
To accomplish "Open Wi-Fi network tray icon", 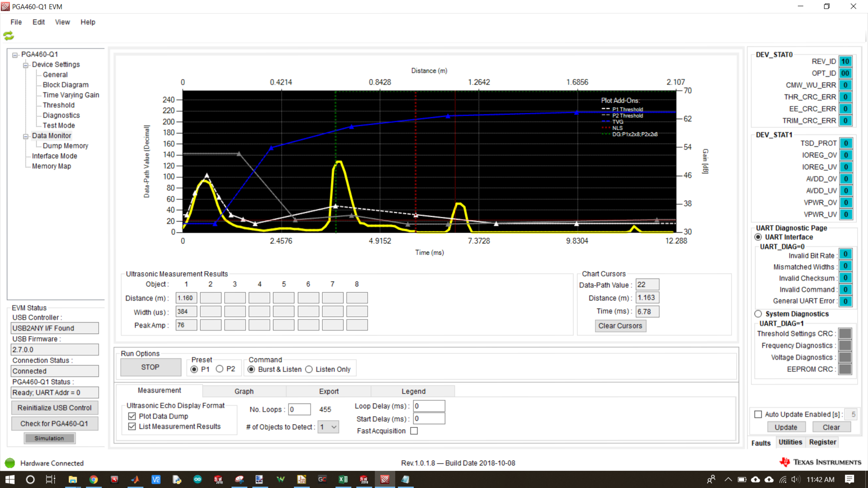I will pos(783,479).
